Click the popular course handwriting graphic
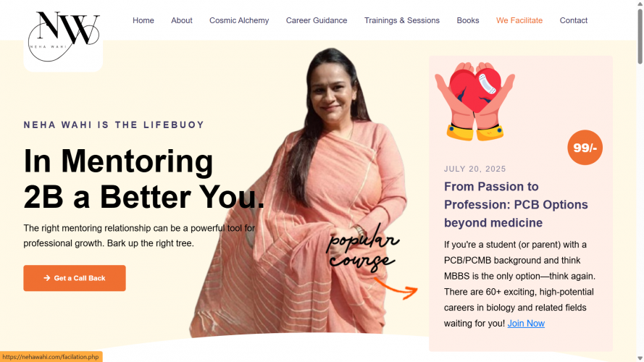Image resolution: width=644 pixels, height=362 pixels. click(362, 248)
